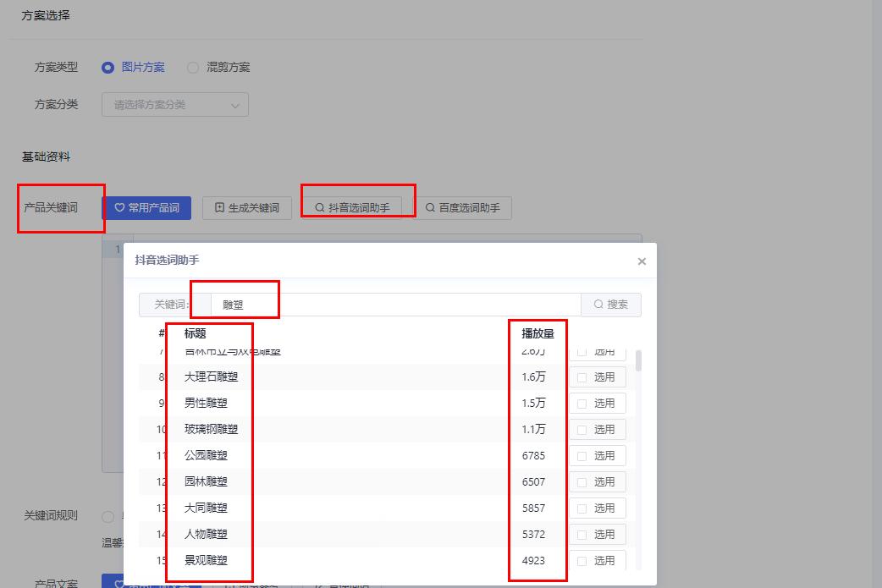This screenshot has height=588, width=882.
Task: Click the magnifier icon on 抖音选词助手 button
Action: (320, 206)
